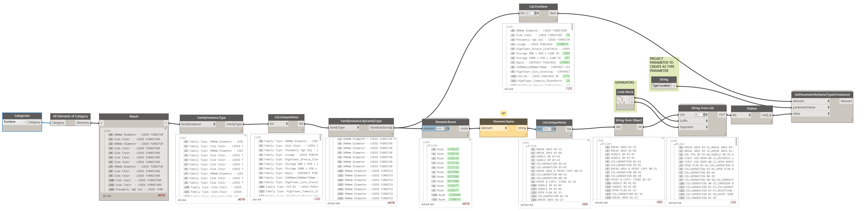Viewport: 868px width, 211px height.
Task: Click SetParameterByName parameterName port chevron
Action: tap(829, 107)
